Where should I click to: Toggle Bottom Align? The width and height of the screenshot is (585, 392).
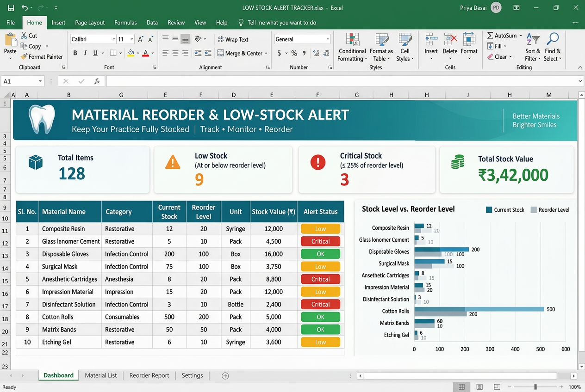[185, 39]
